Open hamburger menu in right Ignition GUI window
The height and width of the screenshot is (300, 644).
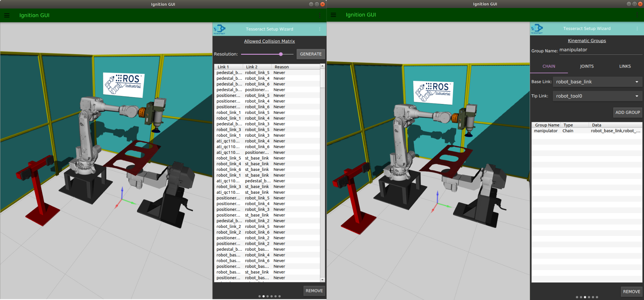pyautogui.click(x=333, y=15)
